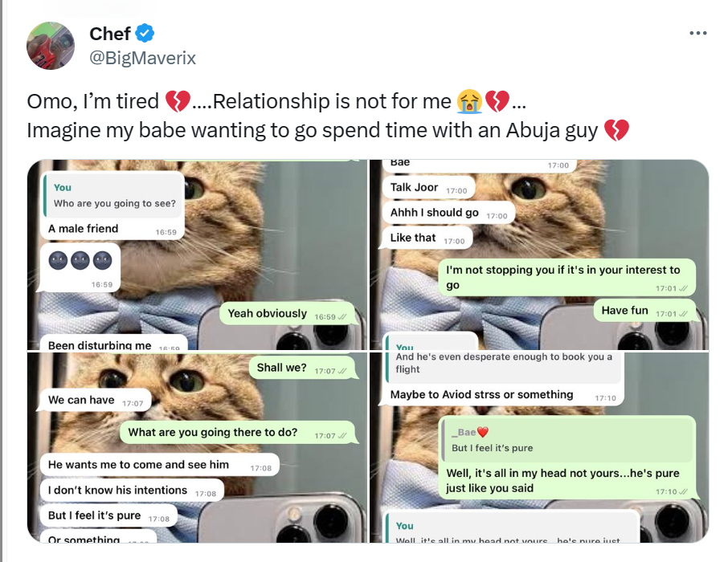The height and width of the screenshot is (562, 728).
Task: Click the "What are you going there to do?" bubble
Action: pyautogui.click(x=239, y=433)
